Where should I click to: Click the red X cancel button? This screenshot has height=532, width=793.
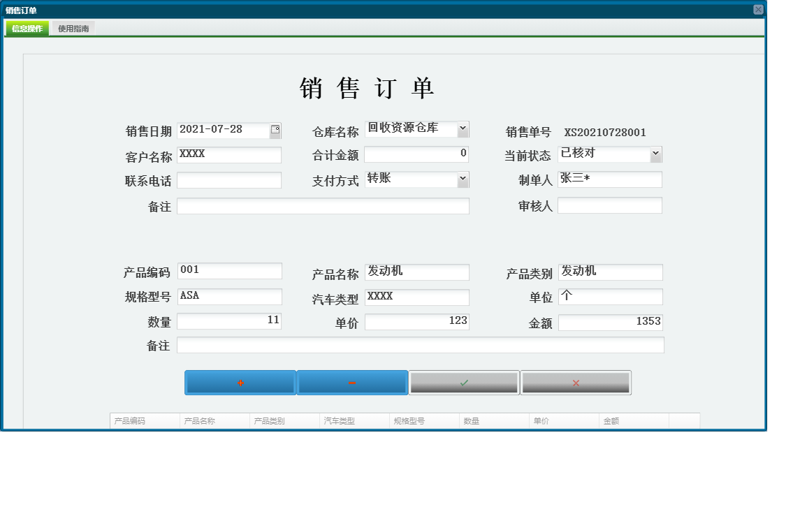click(576, 382)
